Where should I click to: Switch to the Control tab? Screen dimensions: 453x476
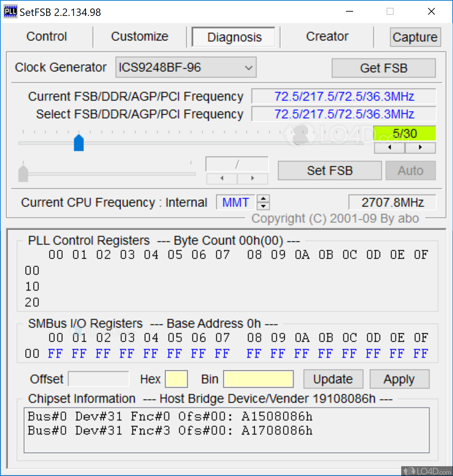47,36
